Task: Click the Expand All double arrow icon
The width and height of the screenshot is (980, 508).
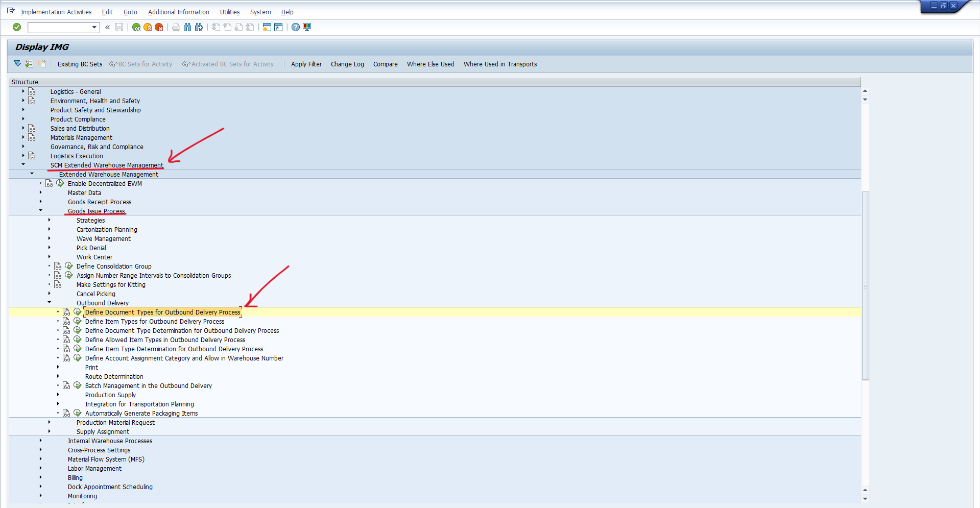Action: tap(17, 64)
